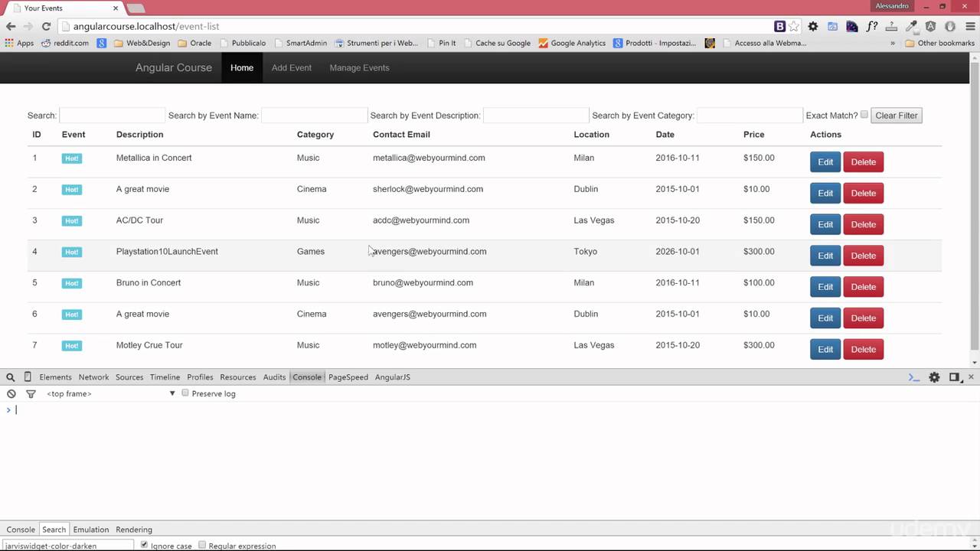Clear the console with the ban icon
This screenshot has width=980, height=551.
click(11, 393)
